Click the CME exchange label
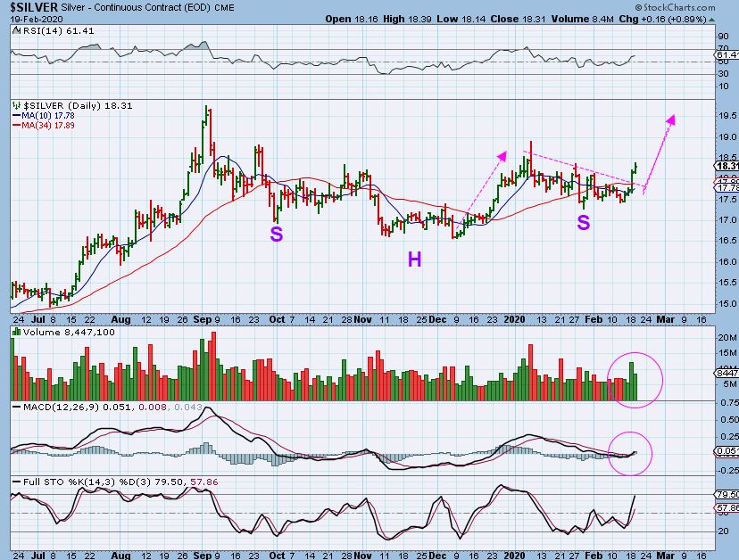The height and width of the screenshot is (560, 739). pyautogui.click(x=224, y=8)
